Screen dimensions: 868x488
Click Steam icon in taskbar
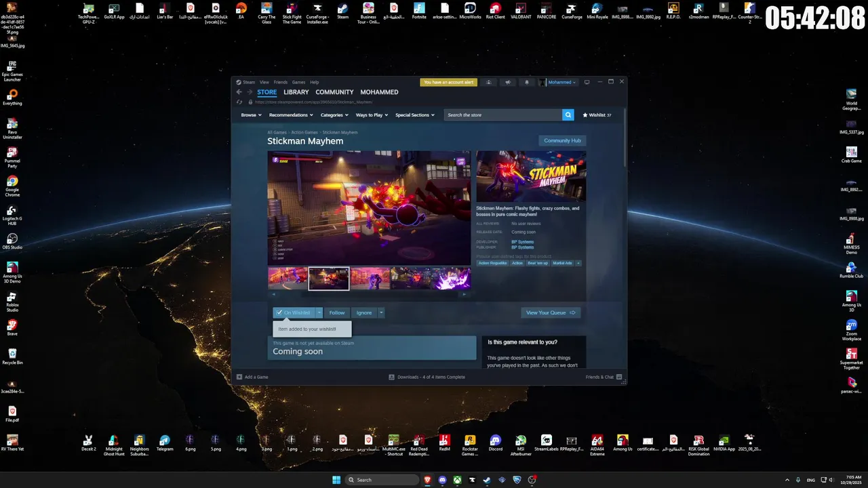487,480
